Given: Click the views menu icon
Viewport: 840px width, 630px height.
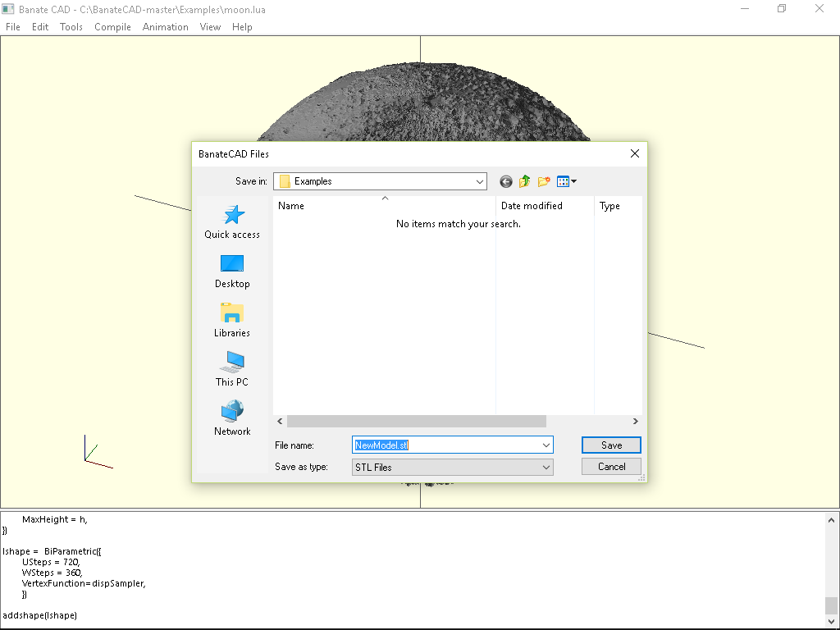Looking at the screenshot, I should (563, 181).
